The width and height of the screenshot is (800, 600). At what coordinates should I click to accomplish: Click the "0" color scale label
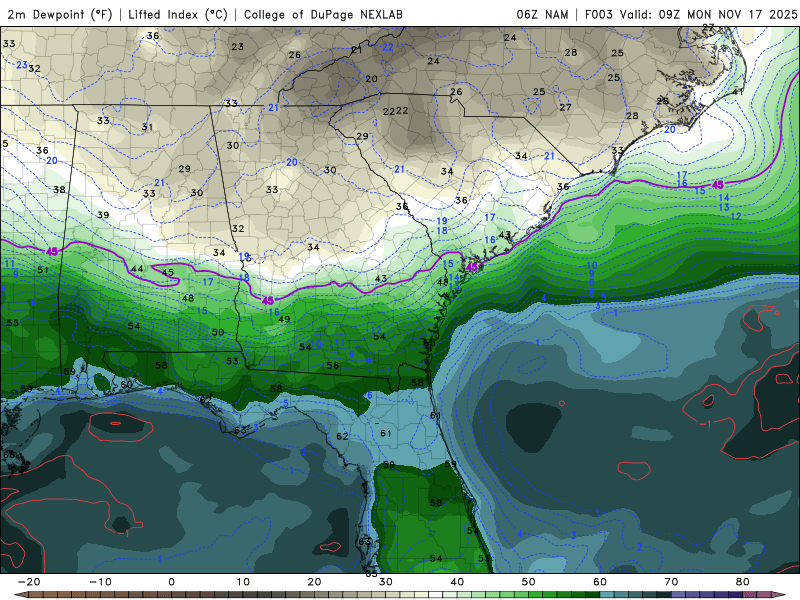click(x=171, y=582)
